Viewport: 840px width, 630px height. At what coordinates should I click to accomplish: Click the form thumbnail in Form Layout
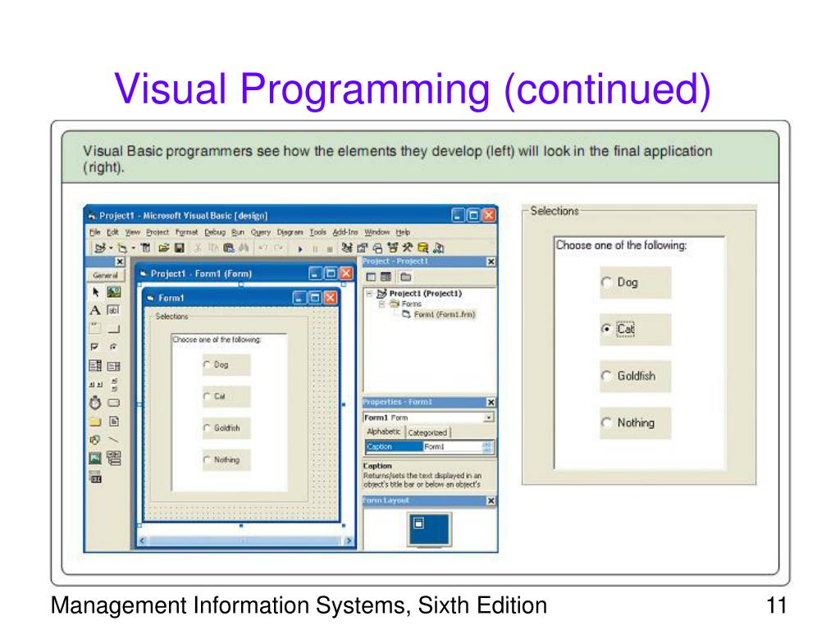coord(419,523)
